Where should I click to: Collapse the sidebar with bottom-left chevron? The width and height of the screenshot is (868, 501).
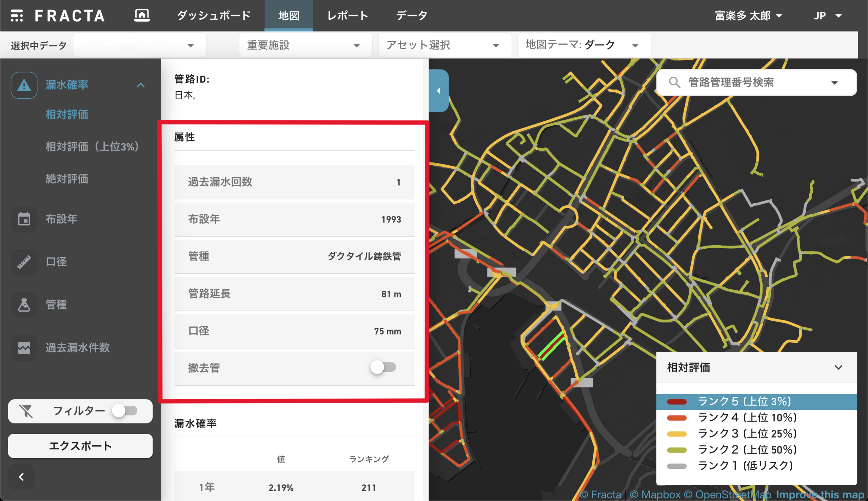tap(21, 477)
